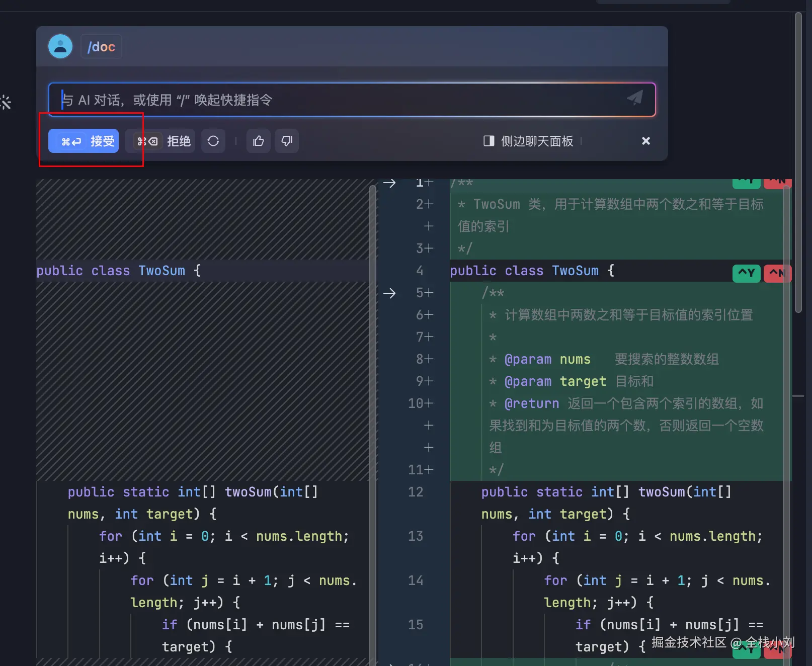Click the @return doc line
The height and width of the screenshot is (666, 812).
(626, 403)
